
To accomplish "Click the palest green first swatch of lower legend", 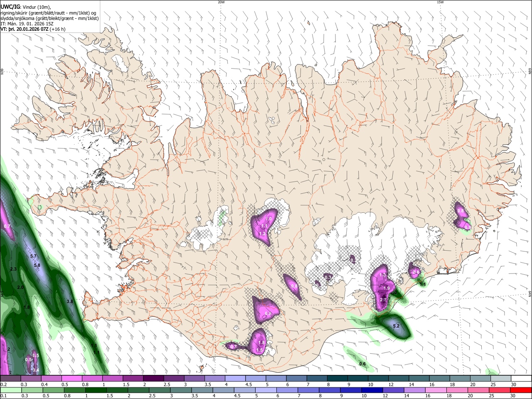I will coord(10,390).
